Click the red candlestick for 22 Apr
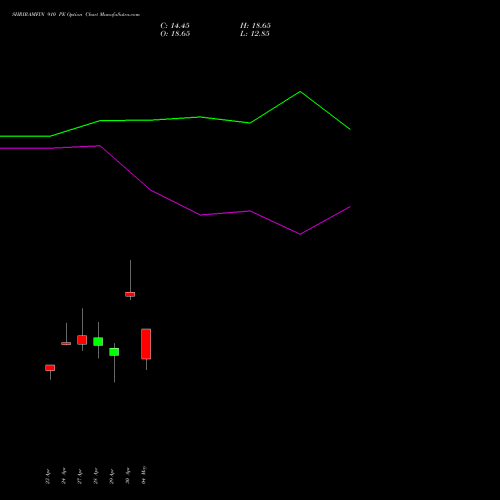The height and width of the screenshot is (500, 500). [x=50, y=368]
